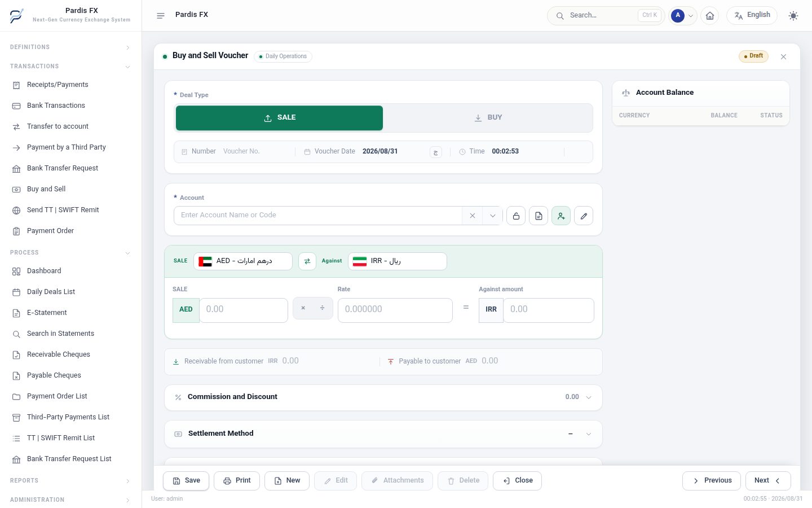Open Bank Transactions in sidebar
Viewport: 812px width, 508px height.
coord(70,106)
